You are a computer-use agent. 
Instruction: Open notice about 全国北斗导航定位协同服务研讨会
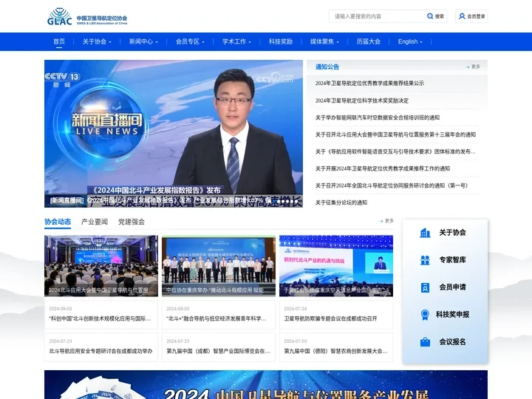tap(392, 185)
